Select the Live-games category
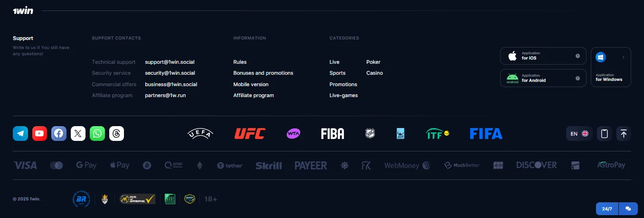This screenshot has height=218, width=644. (x=343, y=96)
